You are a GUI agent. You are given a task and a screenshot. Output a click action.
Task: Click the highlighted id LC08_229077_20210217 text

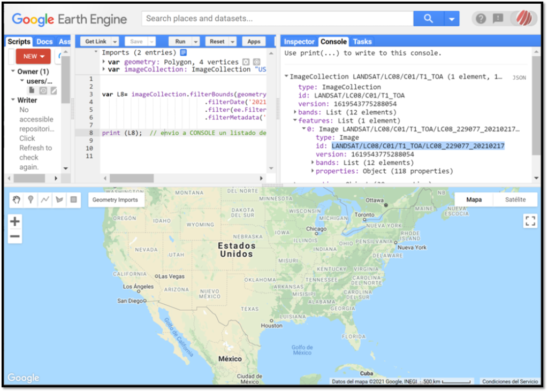click(x=418, y=145)
